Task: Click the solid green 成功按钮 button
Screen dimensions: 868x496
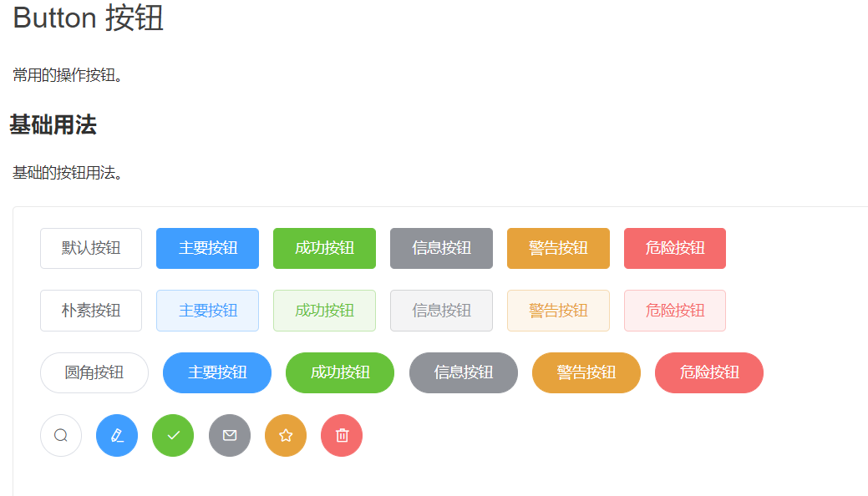Action: tap(324, 248)
